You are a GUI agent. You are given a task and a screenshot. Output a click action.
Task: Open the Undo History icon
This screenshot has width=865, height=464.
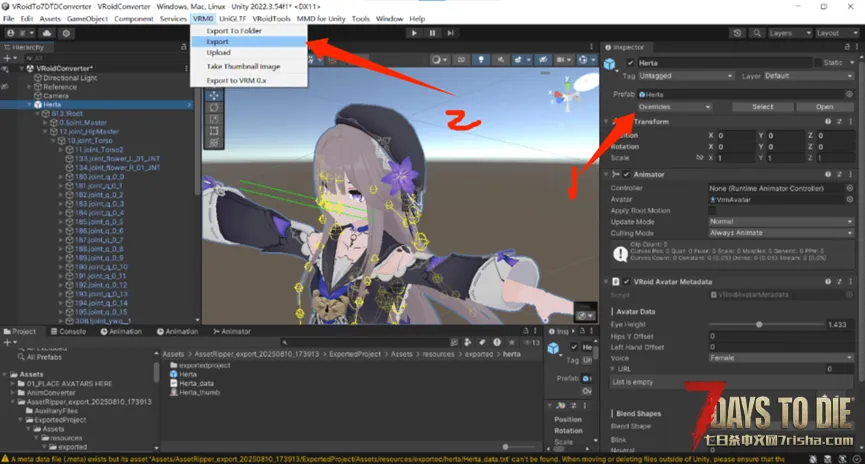(738, 33)
